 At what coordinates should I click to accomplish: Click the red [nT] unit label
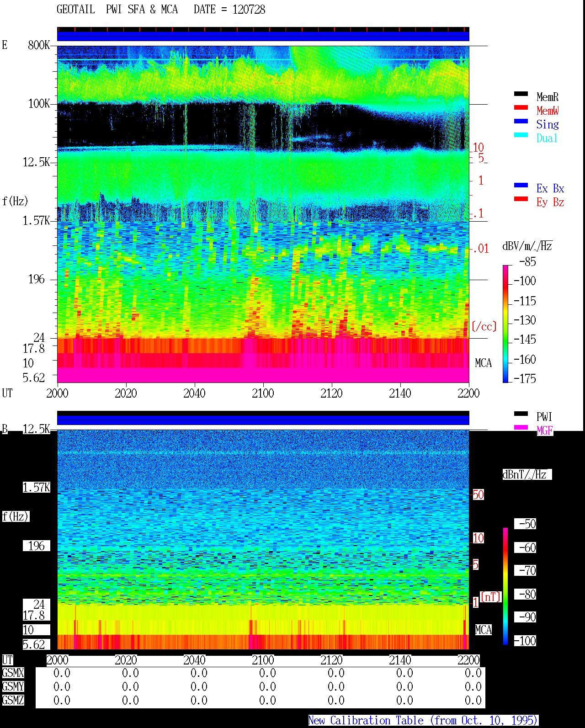(491, 597)
